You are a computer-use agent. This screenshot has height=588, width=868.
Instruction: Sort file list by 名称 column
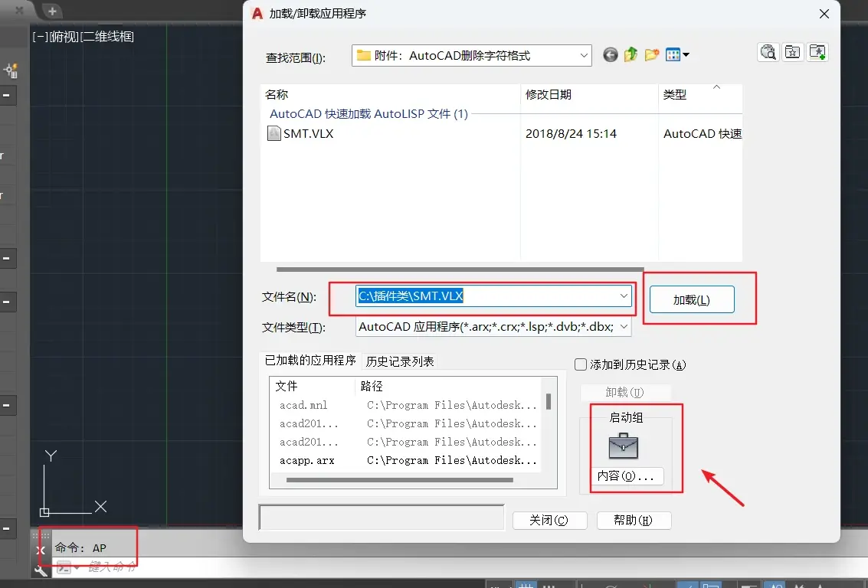390,95
